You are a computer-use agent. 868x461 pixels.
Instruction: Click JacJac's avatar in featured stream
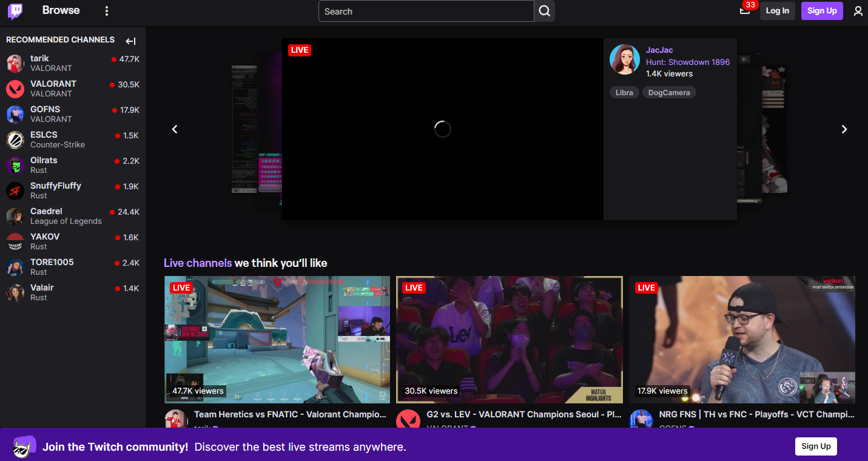(625, 59)
